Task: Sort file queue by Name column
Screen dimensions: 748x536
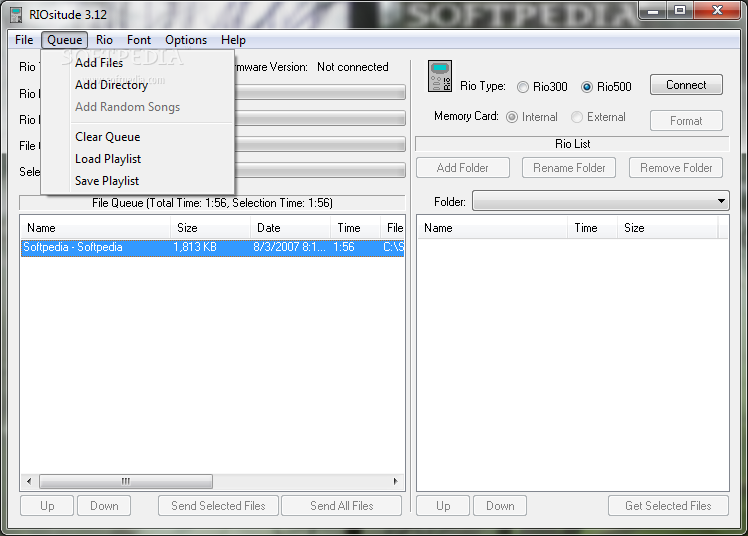Action: [95, 228]
